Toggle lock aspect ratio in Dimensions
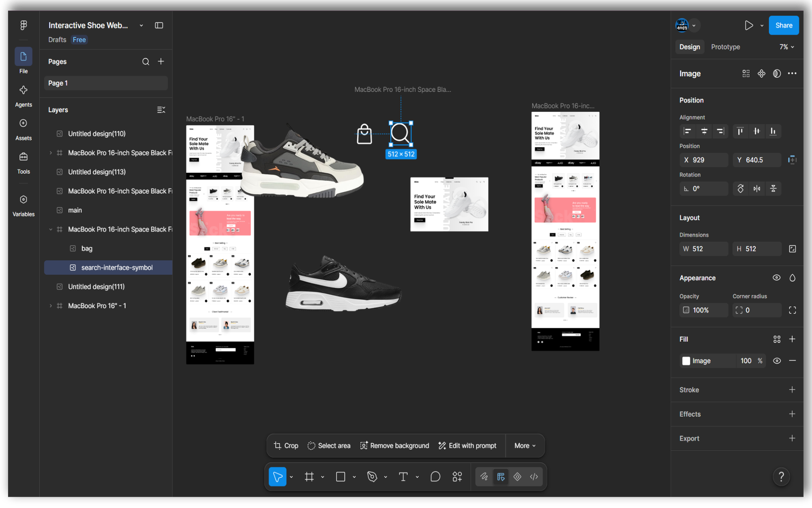This screenshot has width=812, height=508. [792, 249]
